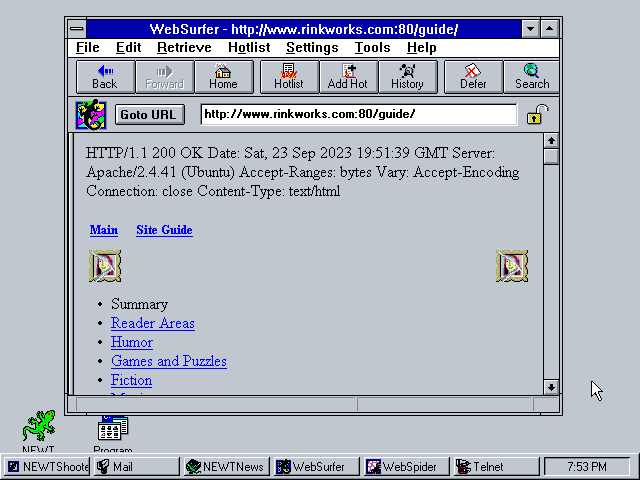The height and width of the screenshot is (480, 640).
Task: Switch to WebSpider in the taskbar
Action: coord(407,467)
